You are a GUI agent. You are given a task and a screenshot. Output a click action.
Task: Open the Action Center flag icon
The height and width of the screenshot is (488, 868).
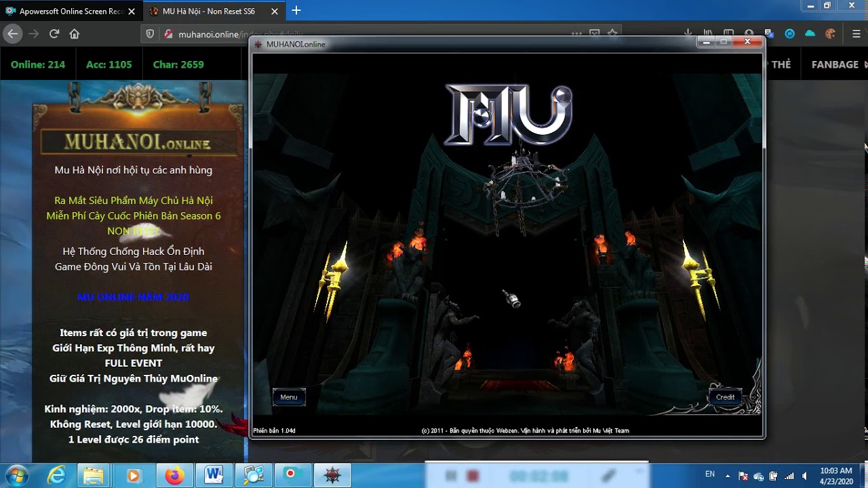[743, 476]
